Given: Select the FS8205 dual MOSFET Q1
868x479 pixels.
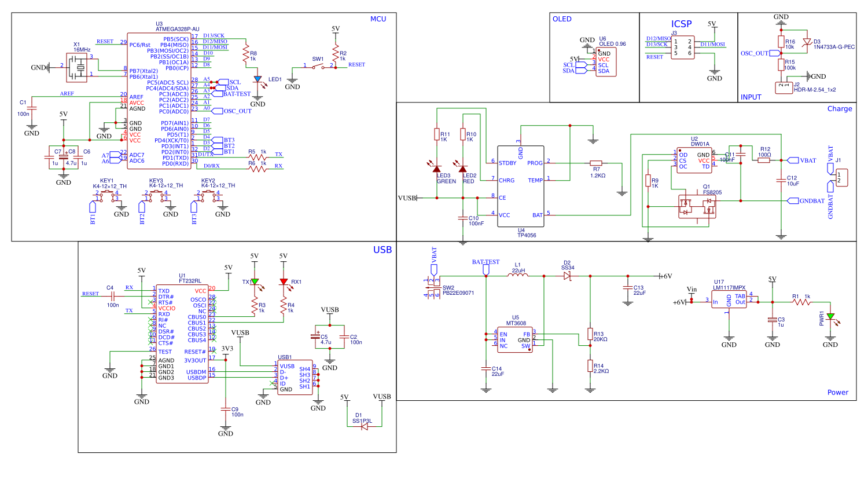Looking at the screenshot, I should click(x=697, y=207).
